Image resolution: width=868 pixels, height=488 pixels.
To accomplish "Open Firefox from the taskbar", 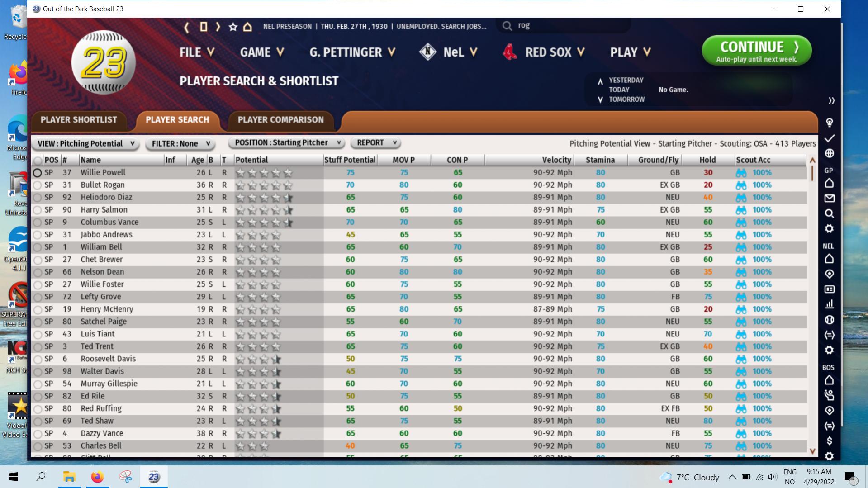I will (x=97, y=477).
